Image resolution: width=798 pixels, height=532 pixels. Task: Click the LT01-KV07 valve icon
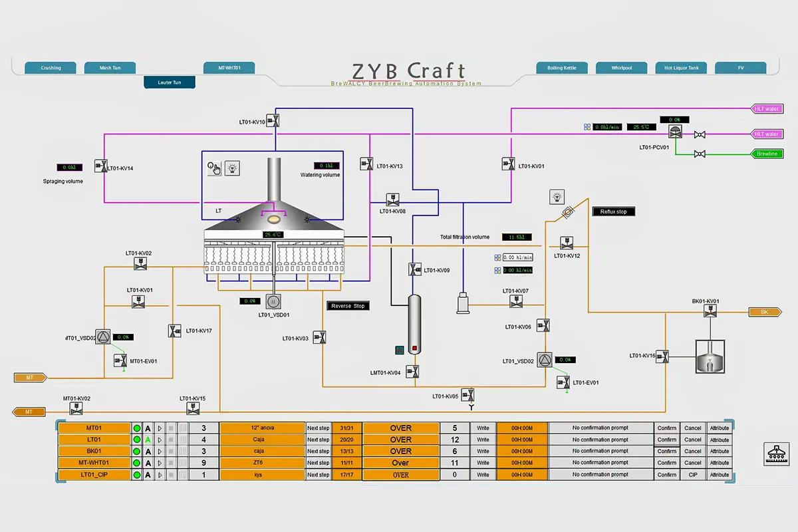[515, 301]
